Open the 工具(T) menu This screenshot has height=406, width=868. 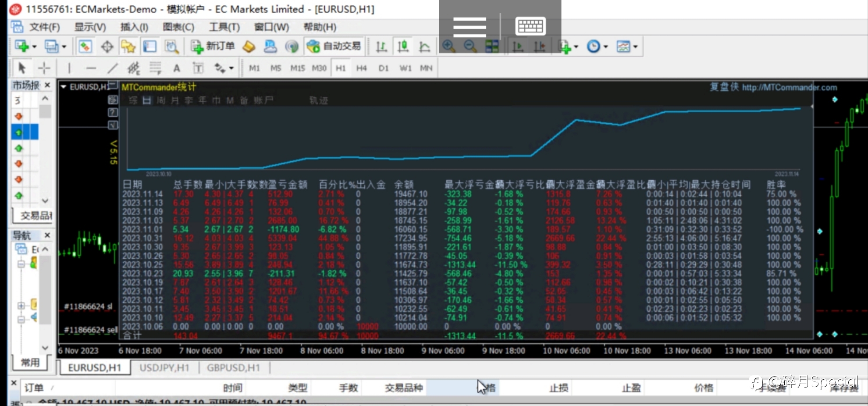(x=224, y=27)
